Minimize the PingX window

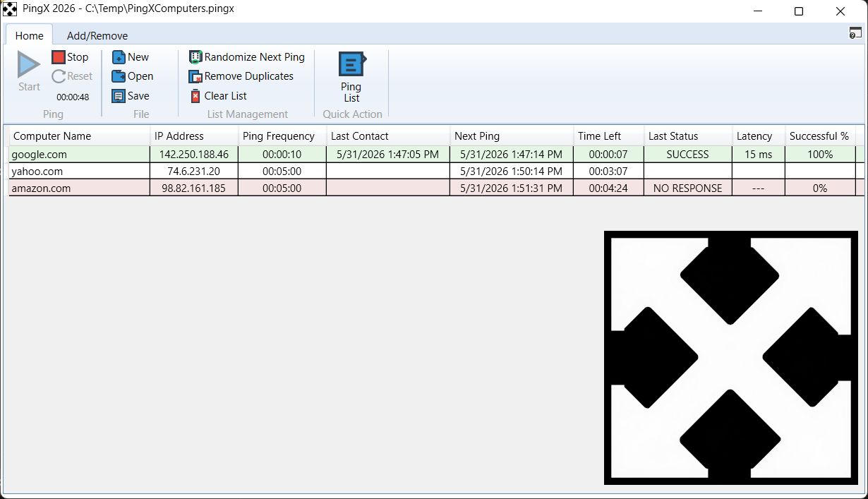pyautogui.click(x=759, y=11)
